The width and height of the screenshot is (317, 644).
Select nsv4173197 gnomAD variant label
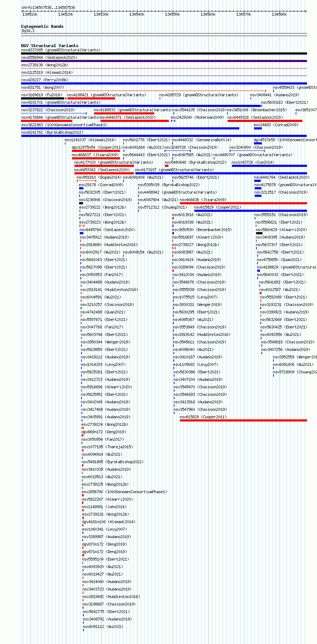(175, 170)
